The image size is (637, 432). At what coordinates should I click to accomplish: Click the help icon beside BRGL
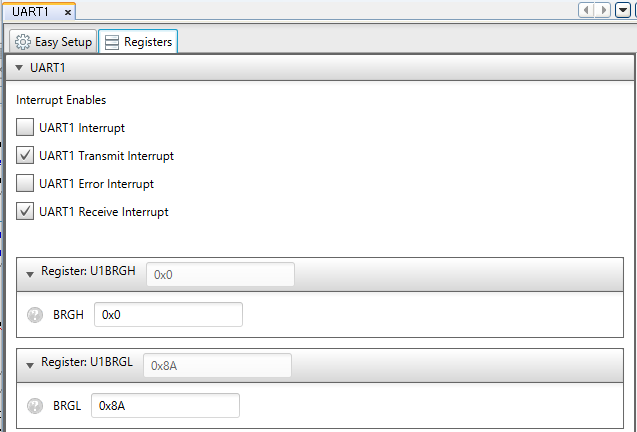36,406
